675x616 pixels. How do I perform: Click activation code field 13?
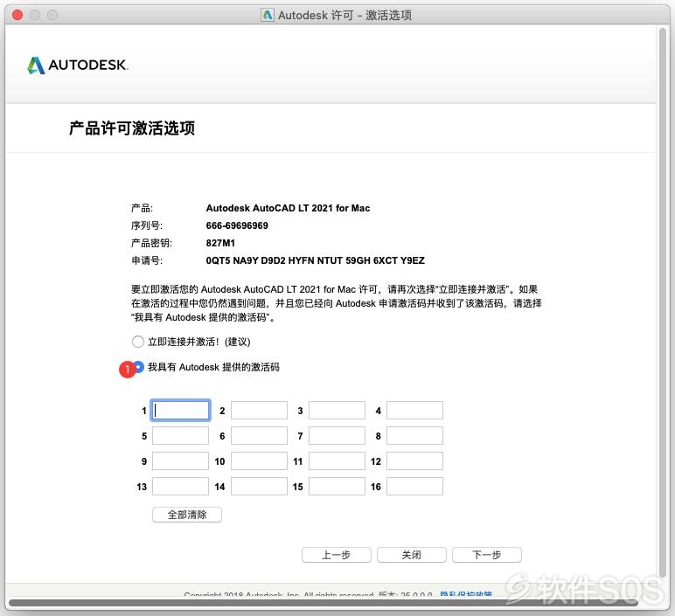pos(180,487)
